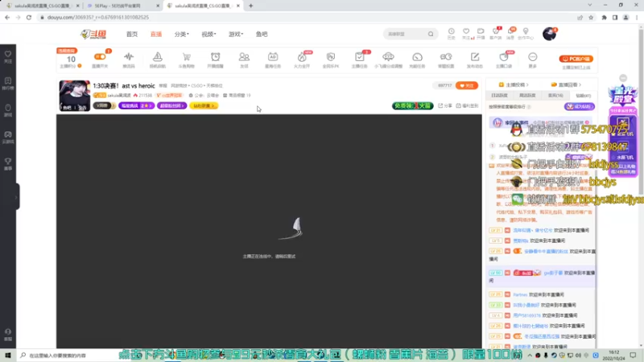Open the ranking icon in left sidebar
Screen dimensions: 644x362
pos(8,81)
